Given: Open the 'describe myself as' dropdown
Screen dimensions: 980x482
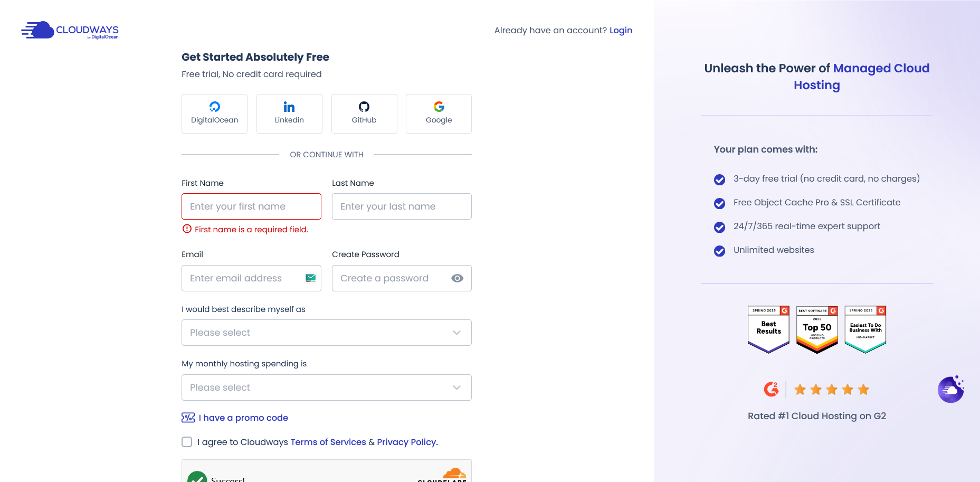Looking at the screenshot, I should point(327,333).
